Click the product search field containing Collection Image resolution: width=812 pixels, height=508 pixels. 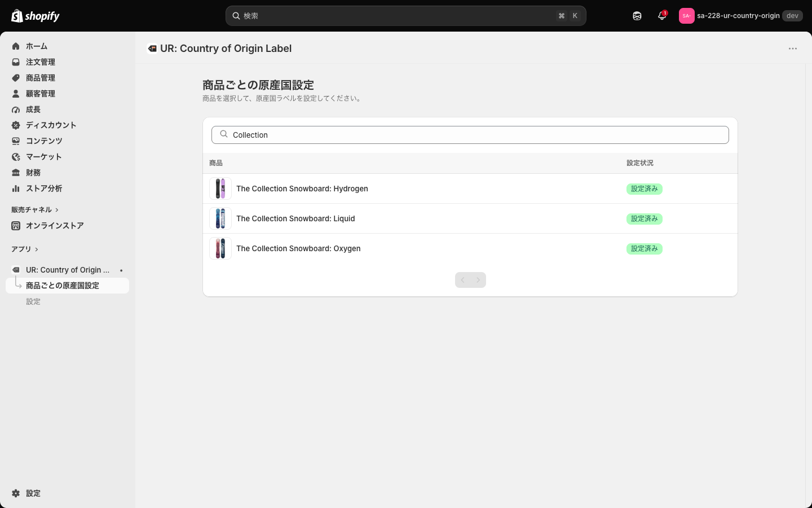[470, 135]
